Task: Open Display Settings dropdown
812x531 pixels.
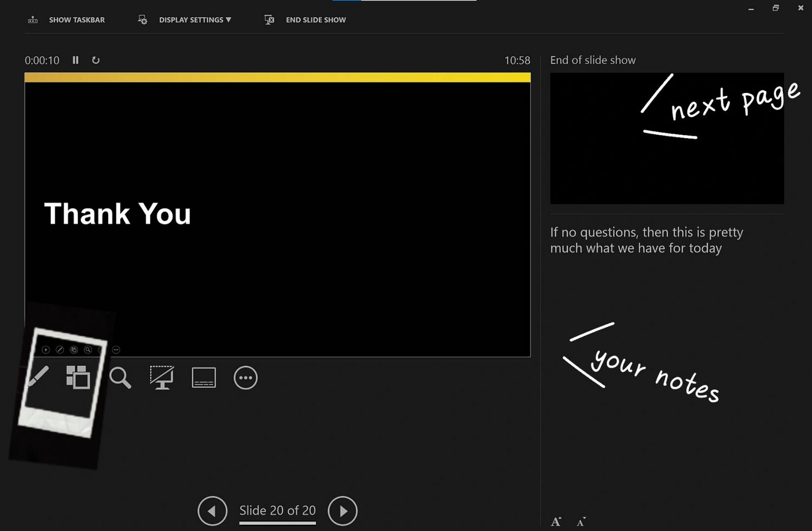Action: pyautogui.click(x=195, y=20)
